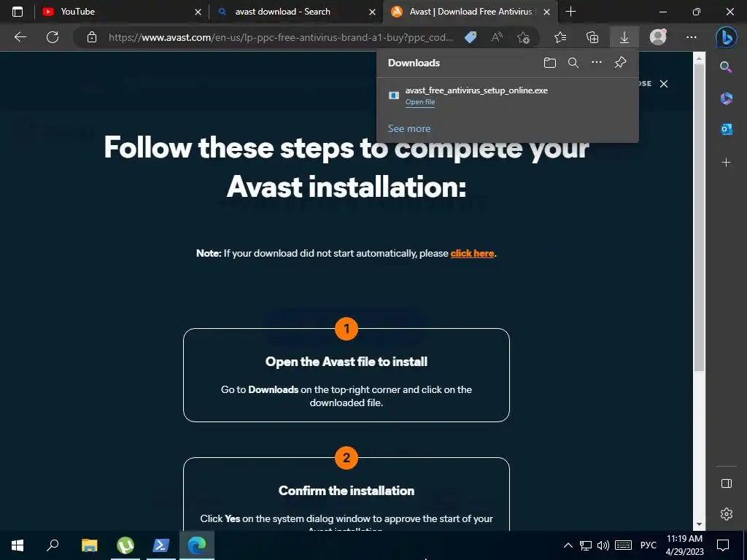Click See more in Downloads panel
Screen dimensions: 747x560
[409, 128]
